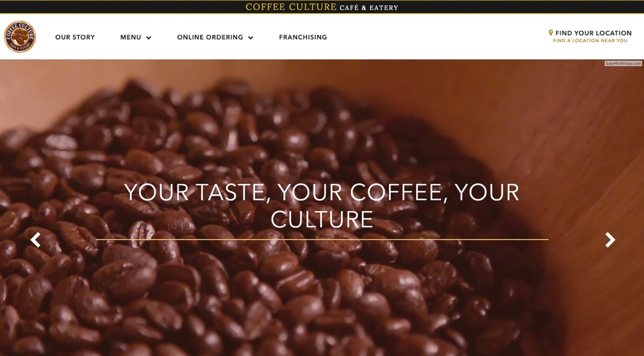Click the gold location pin icon
Screen dimensions: 644x356
point(550,33)
